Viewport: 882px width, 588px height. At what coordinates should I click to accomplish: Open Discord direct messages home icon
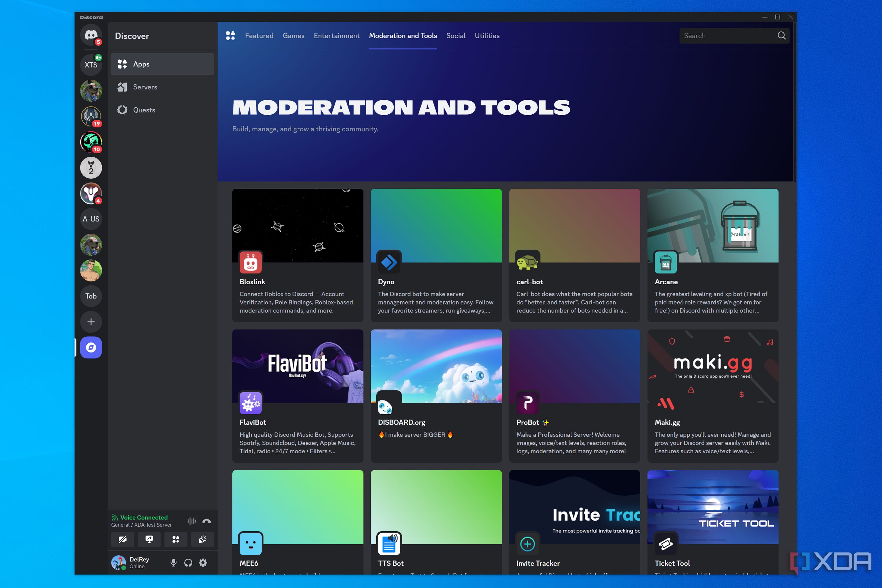[x=91, y=35]
